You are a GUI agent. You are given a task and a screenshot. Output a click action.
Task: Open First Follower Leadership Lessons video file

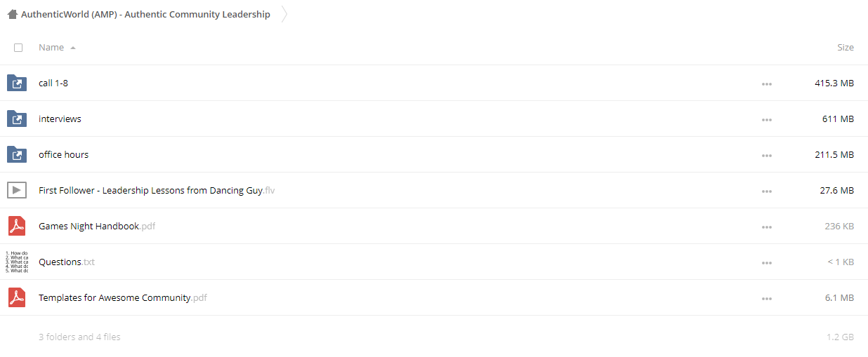[157, 190]
